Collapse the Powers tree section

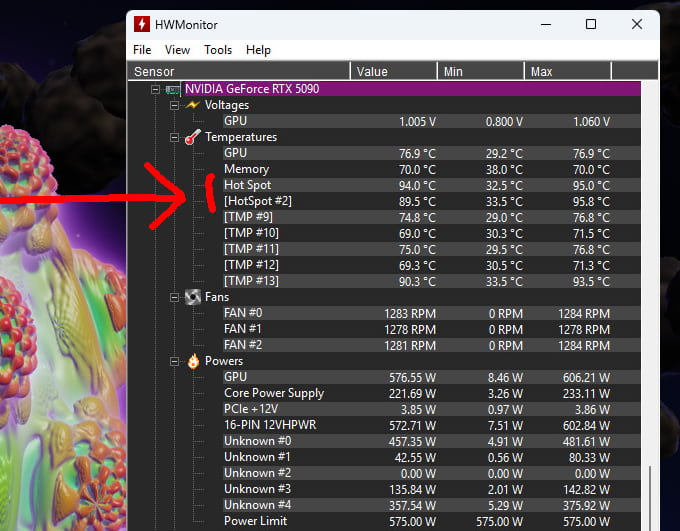174,361
